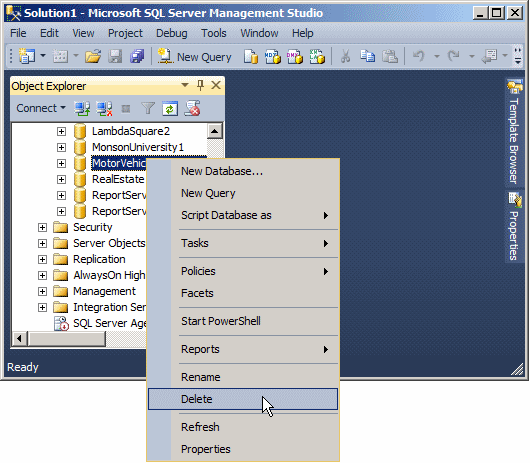
Task: Expand the RealEstate database node
Action: (61, 179)
